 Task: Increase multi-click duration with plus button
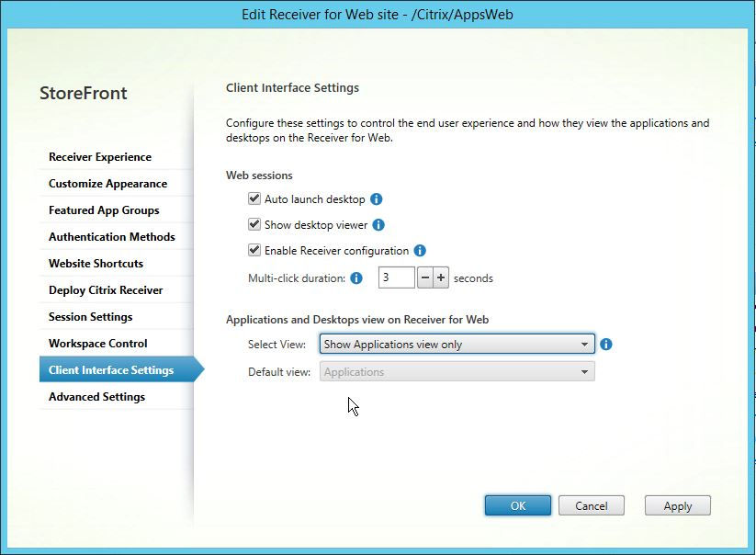click(441, 277)
